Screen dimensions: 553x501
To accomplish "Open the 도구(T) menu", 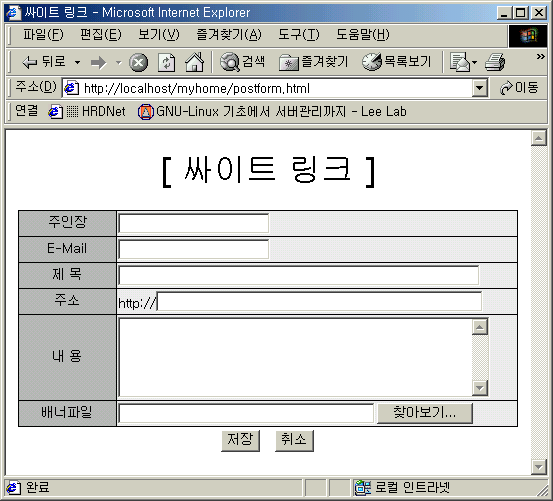I will pos(299,34).
